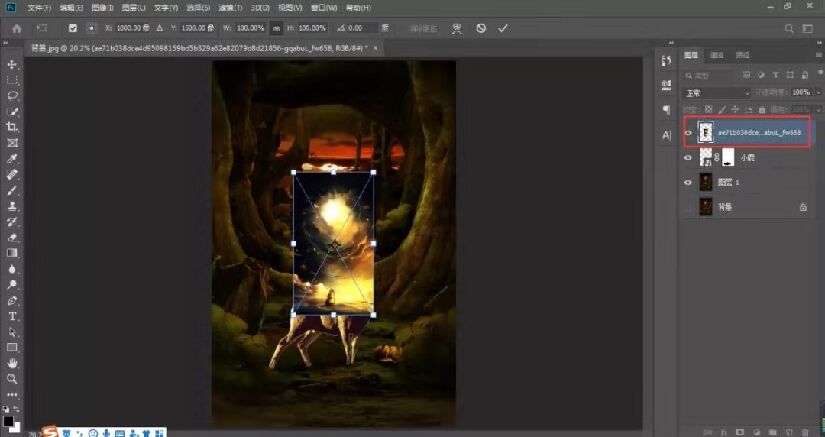Set foreground color black swatch
Image resolution: width=825 pixels, height=437 pixels.
pos(8,421)
